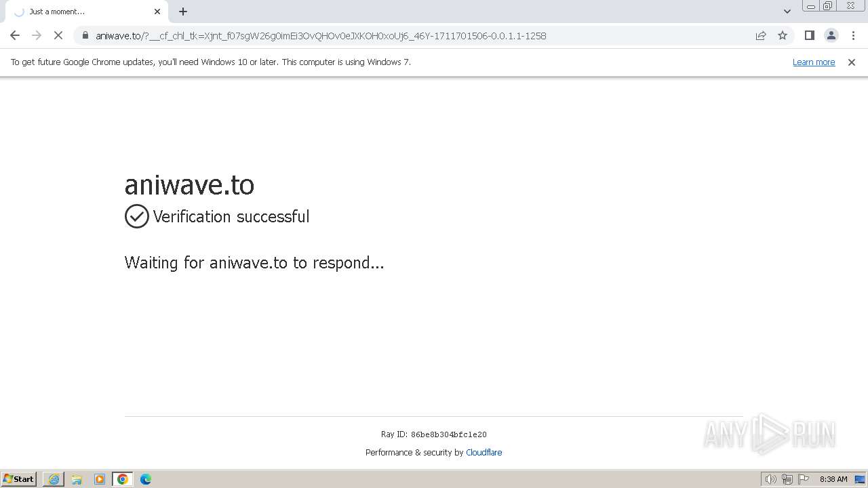
Task: Expand the tab search dropdown arrow
Action: click(x=787, y=12)
